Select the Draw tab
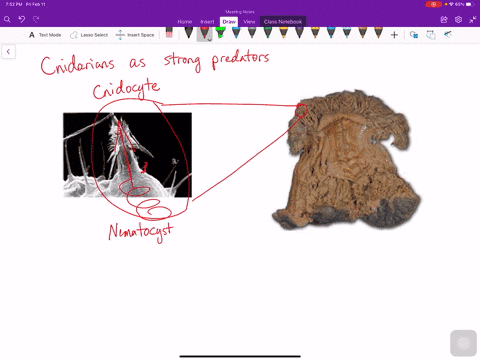The width and height of the screenshot is (480, 360). click(229, 22)
